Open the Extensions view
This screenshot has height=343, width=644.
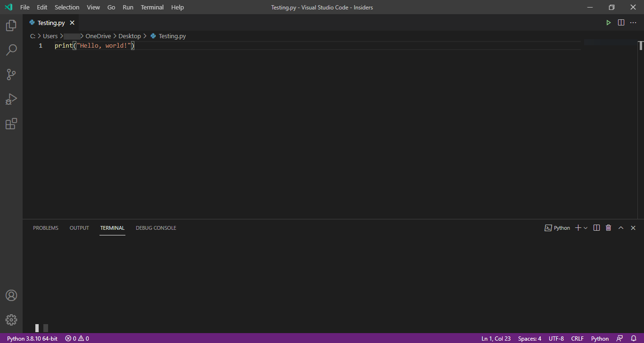point(11,124)
